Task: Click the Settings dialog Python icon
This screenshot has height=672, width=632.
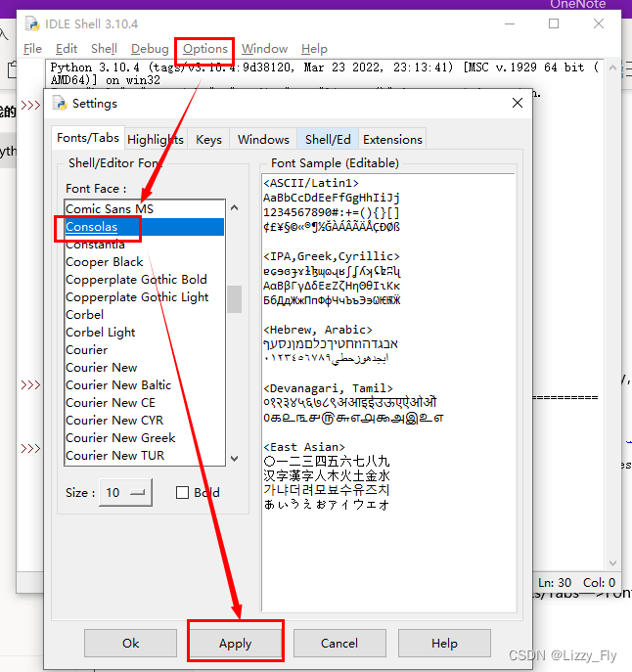Action: point(60,104)
